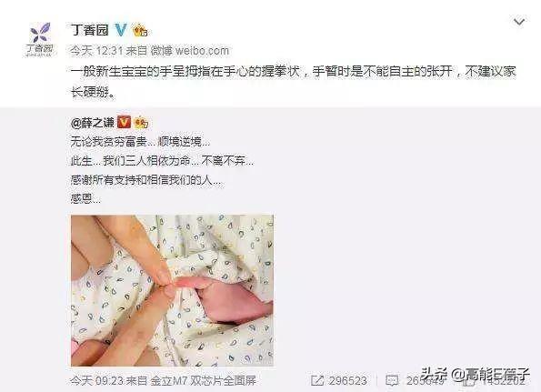The height and width of the screenshot is (392, 541).
Task: Click 薛之谦's orange V verification badge
Action: coord(125,122)
